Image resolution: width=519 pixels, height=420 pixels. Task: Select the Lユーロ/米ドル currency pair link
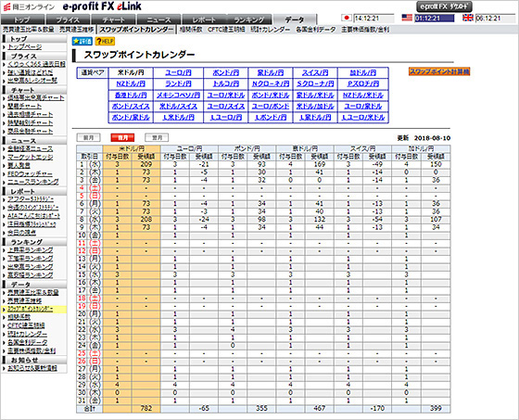(363, 117)
